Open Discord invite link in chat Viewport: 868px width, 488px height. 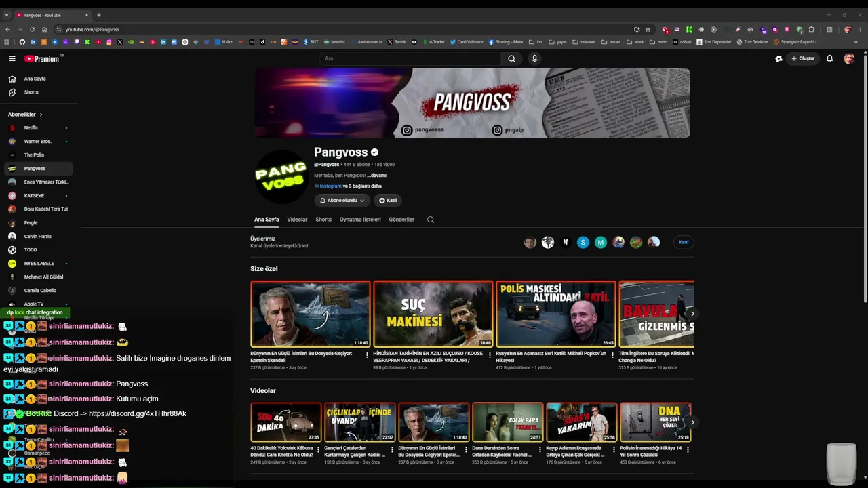click(137, 414)
